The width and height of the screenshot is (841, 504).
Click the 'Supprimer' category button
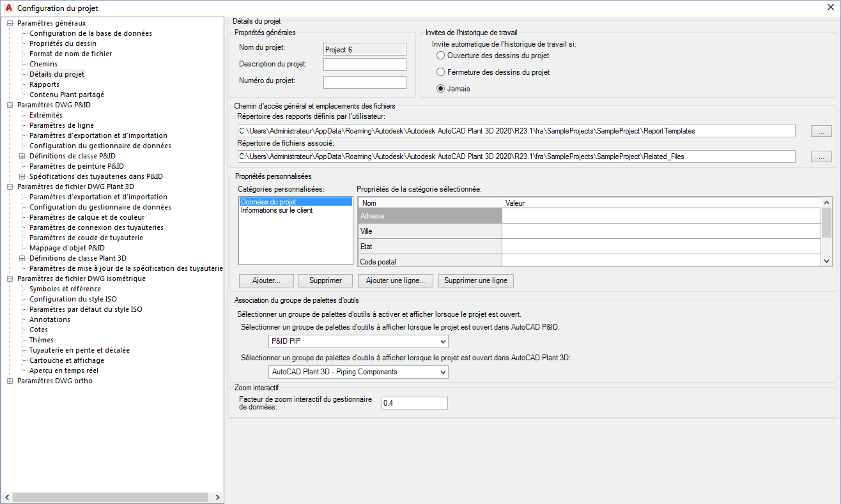tap(325, 280)
